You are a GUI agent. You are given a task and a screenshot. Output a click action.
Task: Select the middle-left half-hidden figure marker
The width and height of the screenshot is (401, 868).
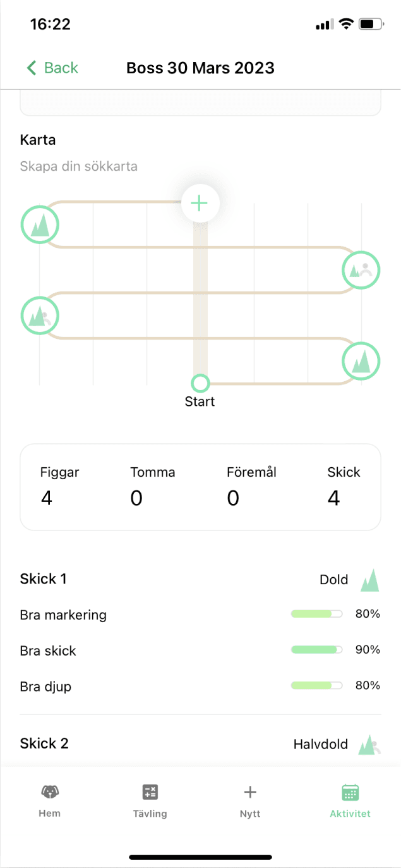40,315
